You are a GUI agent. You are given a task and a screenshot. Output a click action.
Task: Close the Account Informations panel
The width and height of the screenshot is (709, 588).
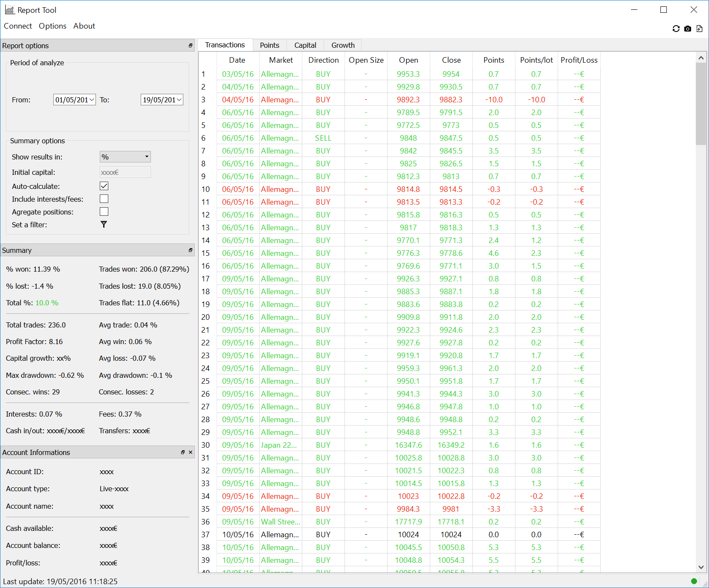(191, 452)
